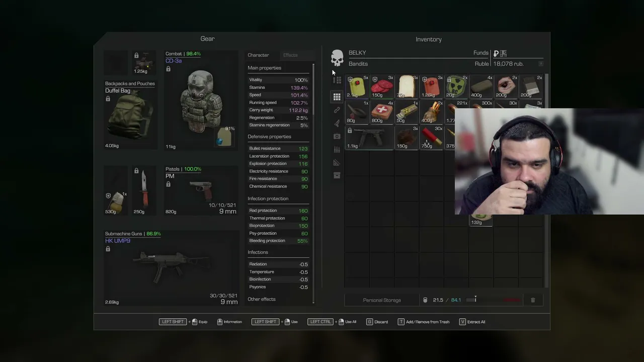Select the chain-link filter icon
The width and height of the screenshot is (644, 362).
coord(337,110)
